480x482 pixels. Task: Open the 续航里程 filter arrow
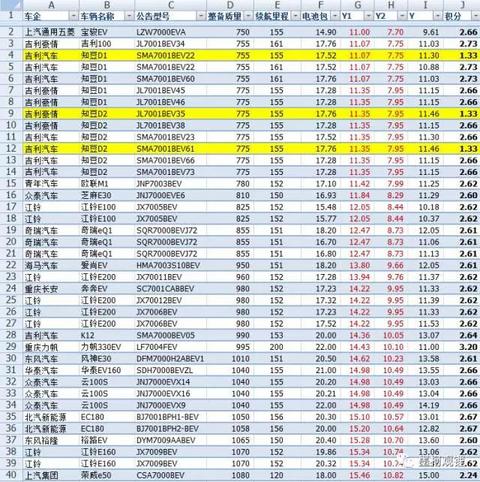coord(295,16)
